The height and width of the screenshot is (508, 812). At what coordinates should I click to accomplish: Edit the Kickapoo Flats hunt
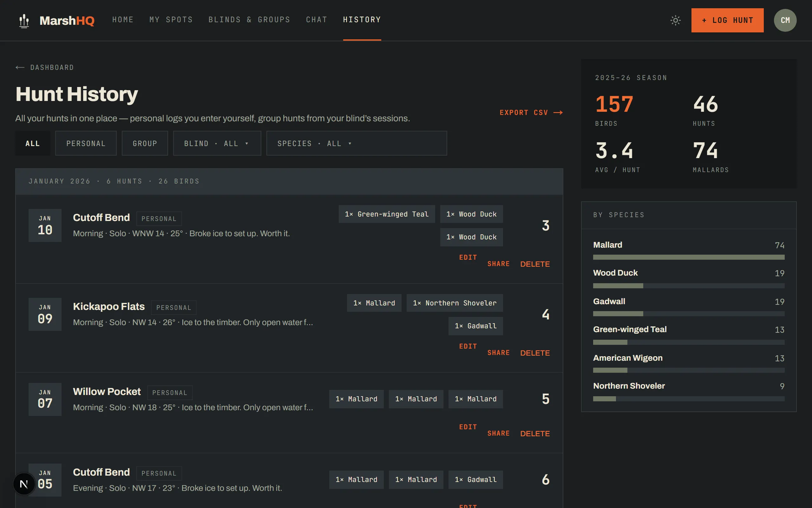pyautogui.click(x=468, y=346)
